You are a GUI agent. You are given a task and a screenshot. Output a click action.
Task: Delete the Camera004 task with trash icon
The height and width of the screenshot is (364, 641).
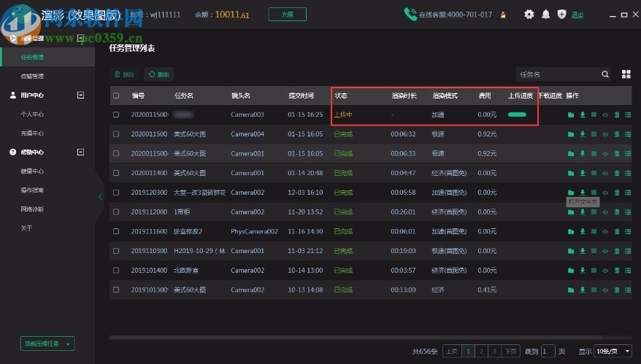pos(616,134)
